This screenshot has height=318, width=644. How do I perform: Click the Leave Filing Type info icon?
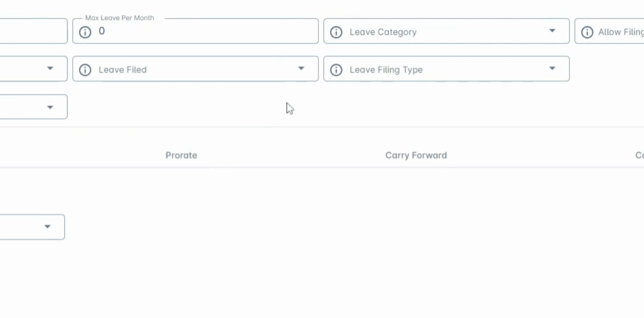click(336, 70)
